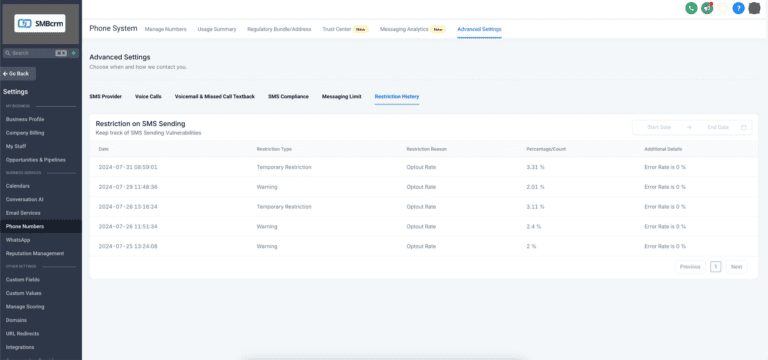Click the green phone dialer icon
The height and width of the screenshot is (360, 768).
pyautogui.click(x=691, y=8)
